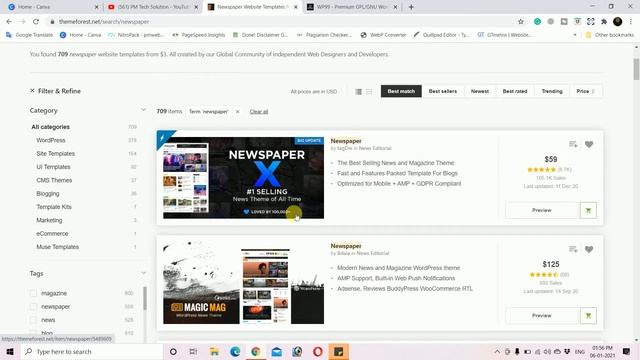Check the news tag checkbox
The width and height of the screenshot is (640, 360).
[33, 320]
